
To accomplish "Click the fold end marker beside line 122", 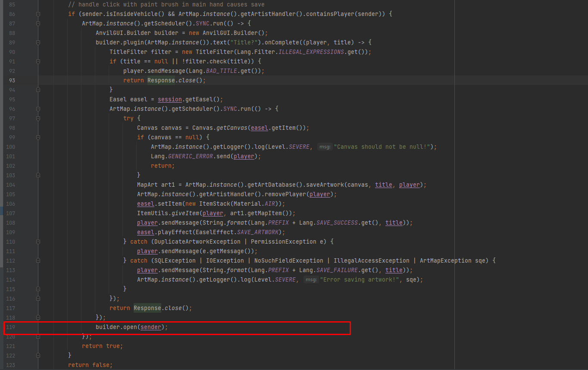I will coord(38,355).
